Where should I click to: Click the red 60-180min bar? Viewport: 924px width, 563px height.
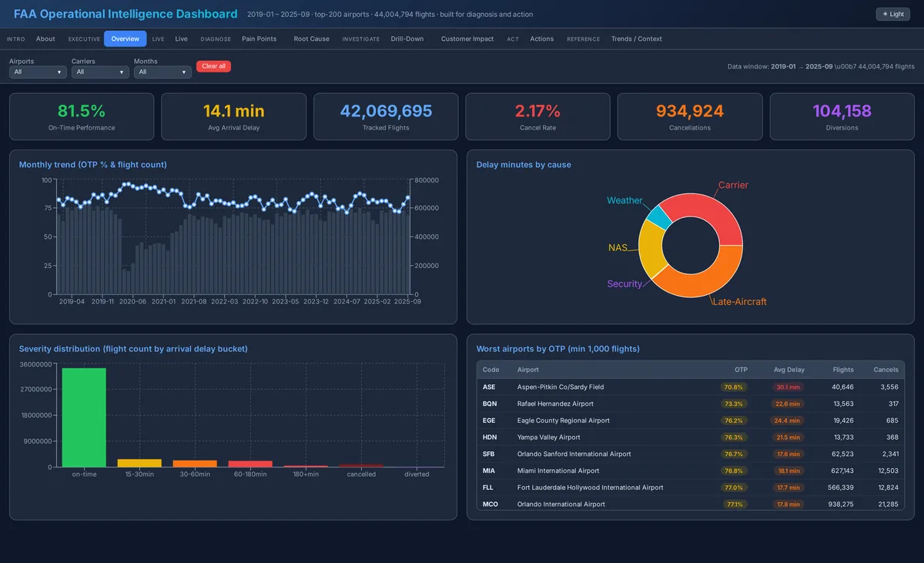pyautogui.click(x=250, y=464)
